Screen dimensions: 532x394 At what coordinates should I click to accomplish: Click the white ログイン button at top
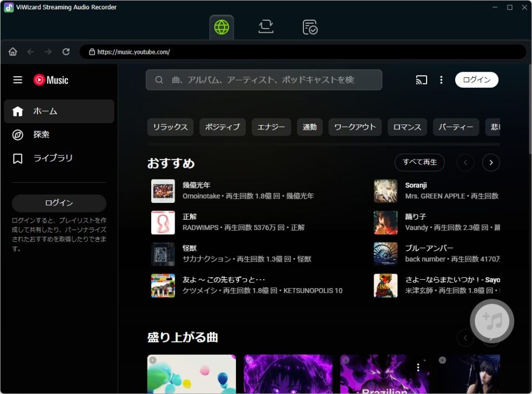click(476, 80)
